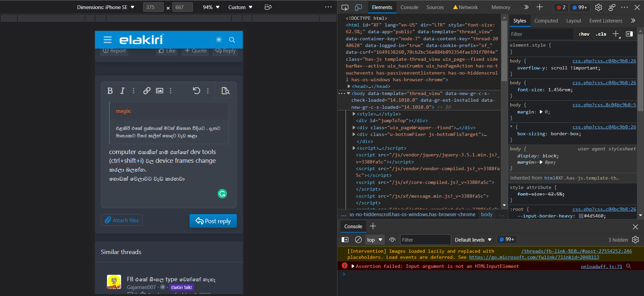Screen dimensions: 644x296
Task: Expand the head element node
Action: (349, 87)
